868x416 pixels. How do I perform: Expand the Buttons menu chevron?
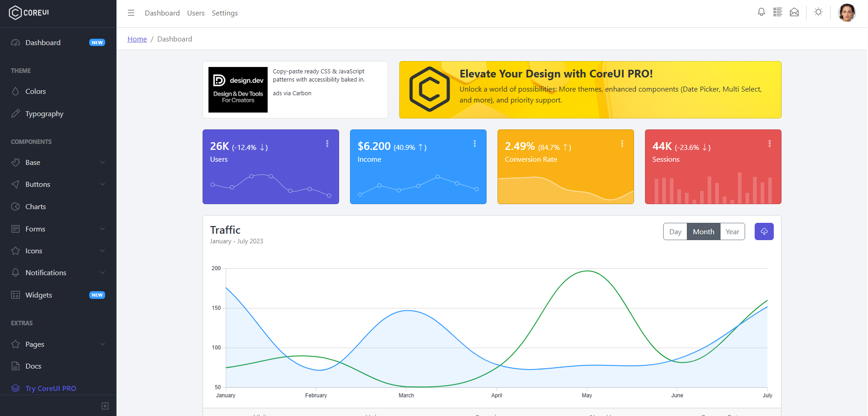pos(102,184)
